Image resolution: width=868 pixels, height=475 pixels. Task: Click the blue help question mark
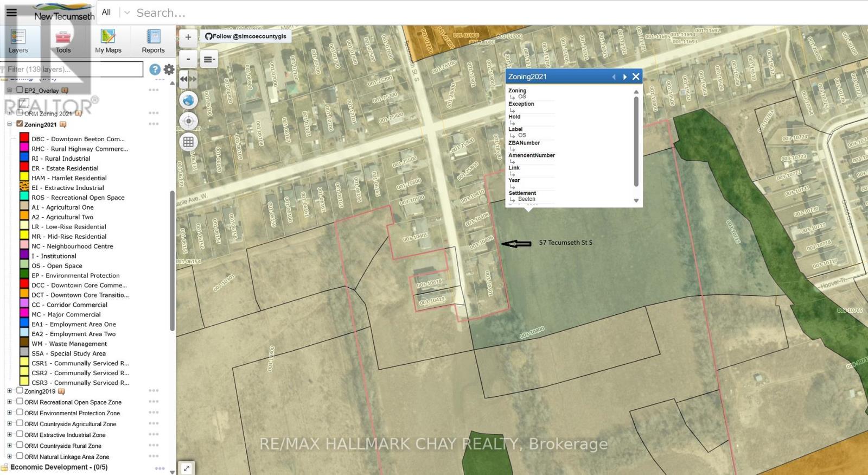click(x=155, y=69)
